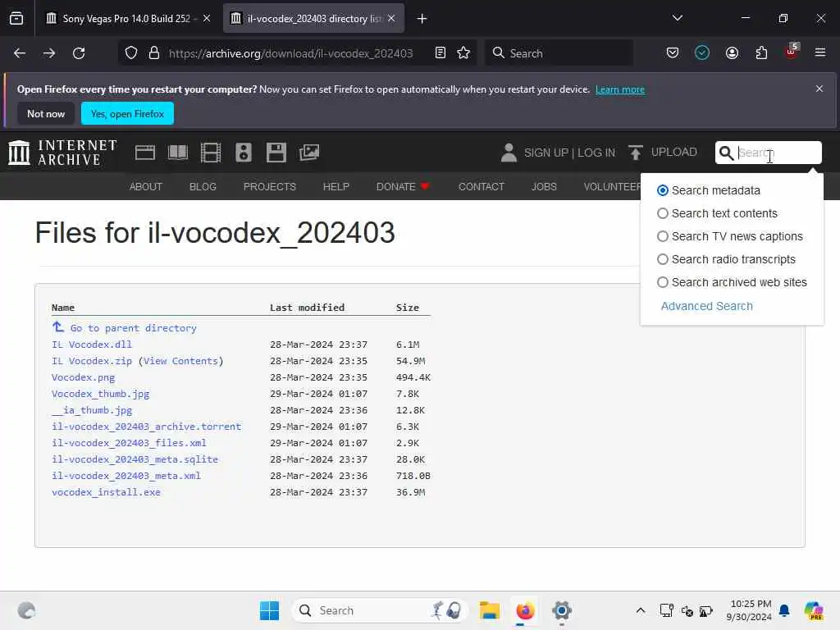Open the PROJECTS menu item

point(269,186)
